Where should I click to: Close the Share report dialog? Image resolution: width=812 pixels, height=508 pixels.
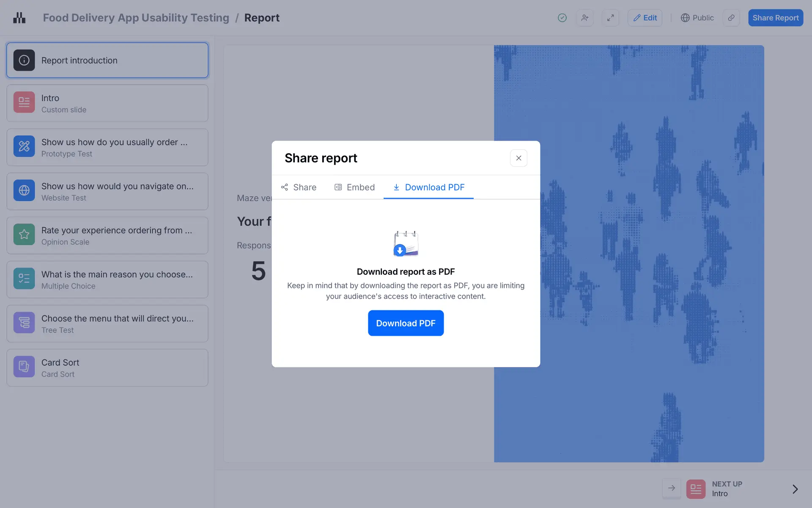[x=518, y=158]
